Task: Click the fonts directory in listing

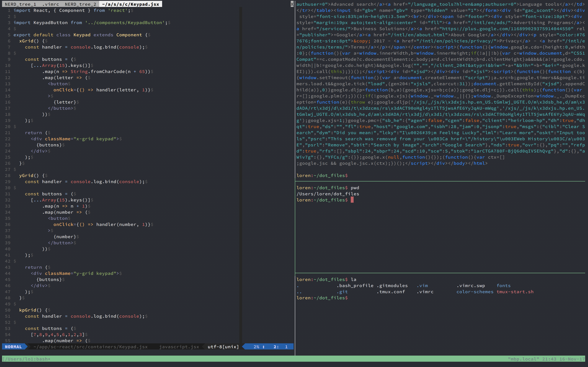Action: point(503,286)
